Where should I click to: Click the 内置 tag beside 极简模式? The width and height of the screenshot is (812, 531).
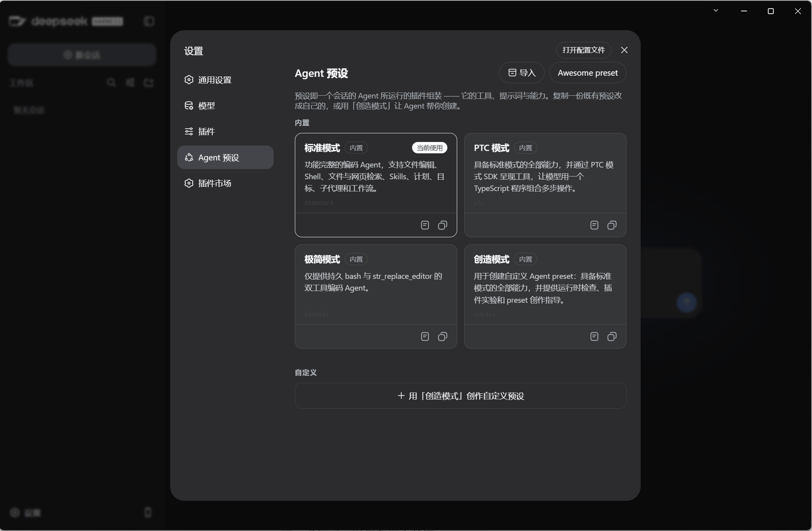click(x=356, y=259)
